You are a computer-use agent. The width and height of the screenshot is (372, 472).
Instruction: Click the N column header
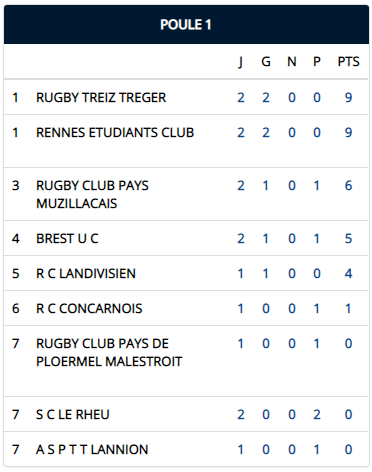point(292,62)
